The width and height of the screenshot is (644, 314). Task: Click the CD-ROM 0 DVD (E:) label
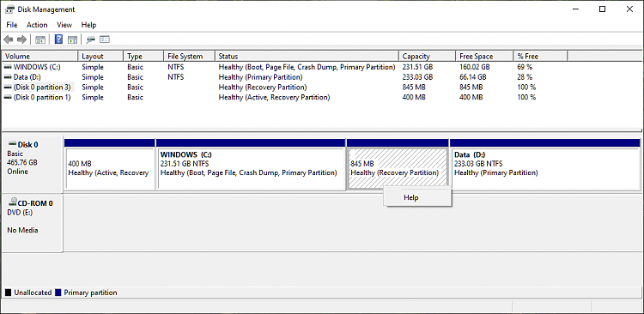[x=33, y=223]
